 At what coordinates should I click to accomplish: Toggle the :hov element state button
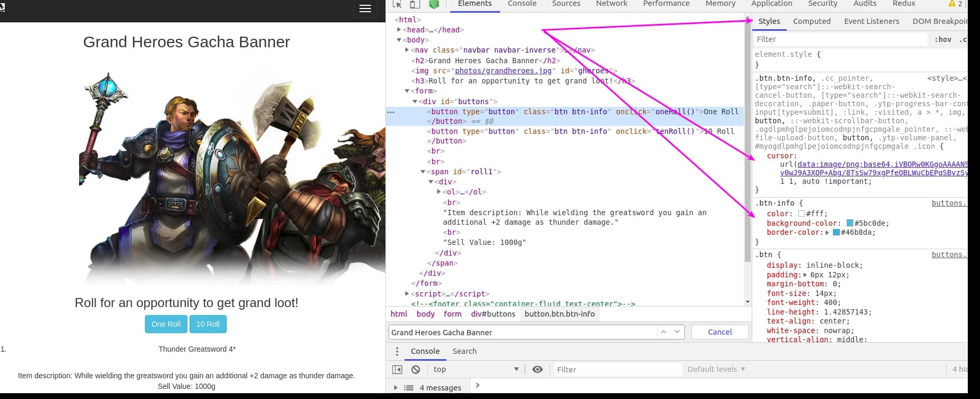pos(943,39)
